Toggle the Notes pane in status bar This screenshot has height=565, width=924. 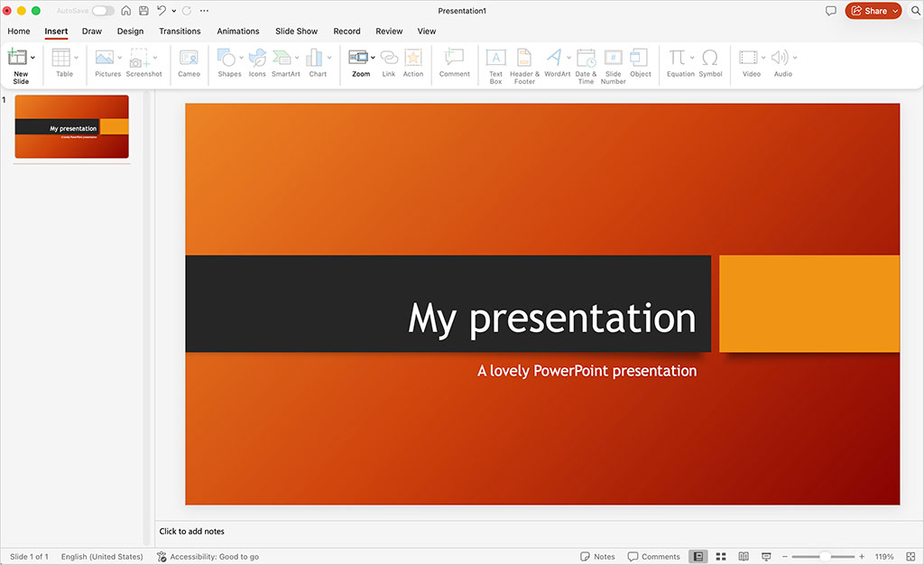click(x=597, y=556)
